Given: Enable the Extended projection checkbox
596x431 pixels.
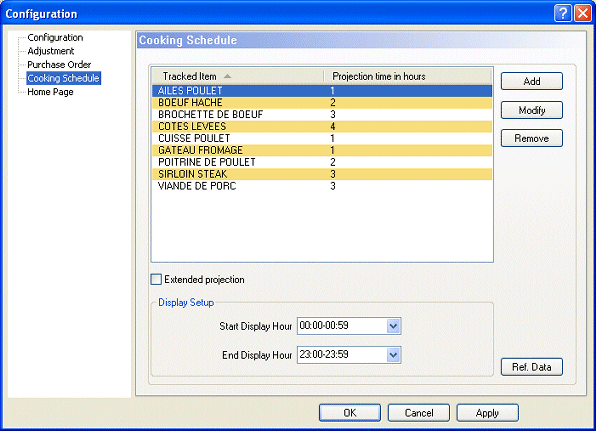Looking at the screenshot, I should [x=156, y=279].
